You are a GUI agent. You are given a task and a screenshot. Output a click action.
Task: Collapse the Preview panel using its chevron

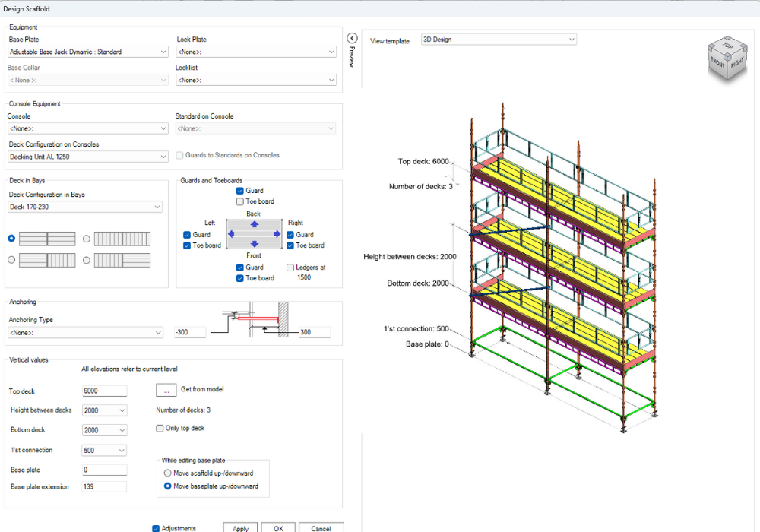point(351,36)
